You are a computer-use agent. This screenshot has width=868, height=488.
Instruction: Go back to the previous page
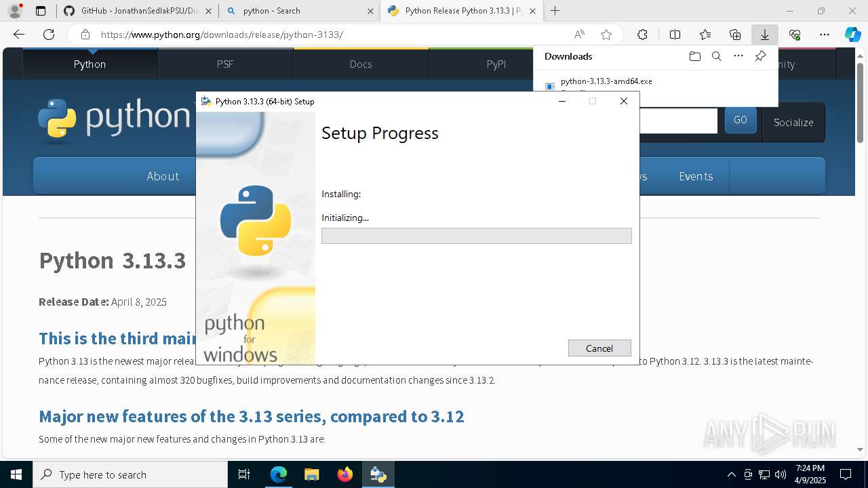(19, 35)
